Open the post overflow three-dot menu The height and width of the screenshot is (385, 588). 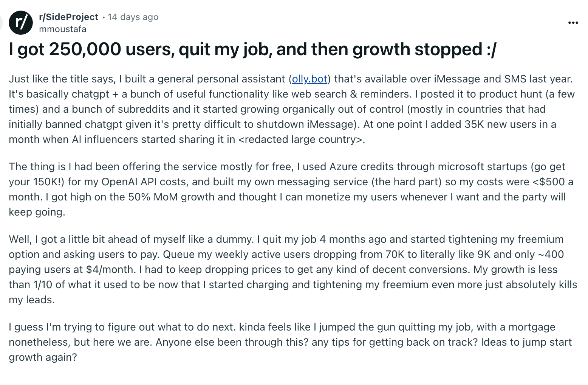pyautogui.click(x=573, y=23)
